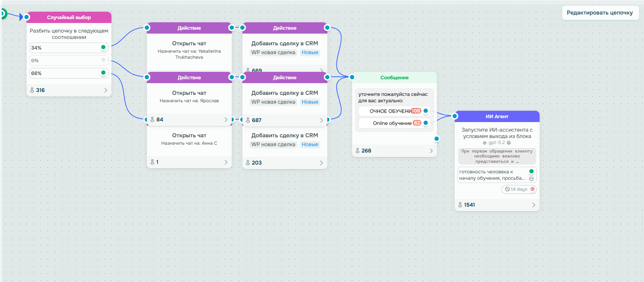Click the contacts icon next to 268
The width and height of the screenshot is (644, 282).
click(x=358, y=151)
